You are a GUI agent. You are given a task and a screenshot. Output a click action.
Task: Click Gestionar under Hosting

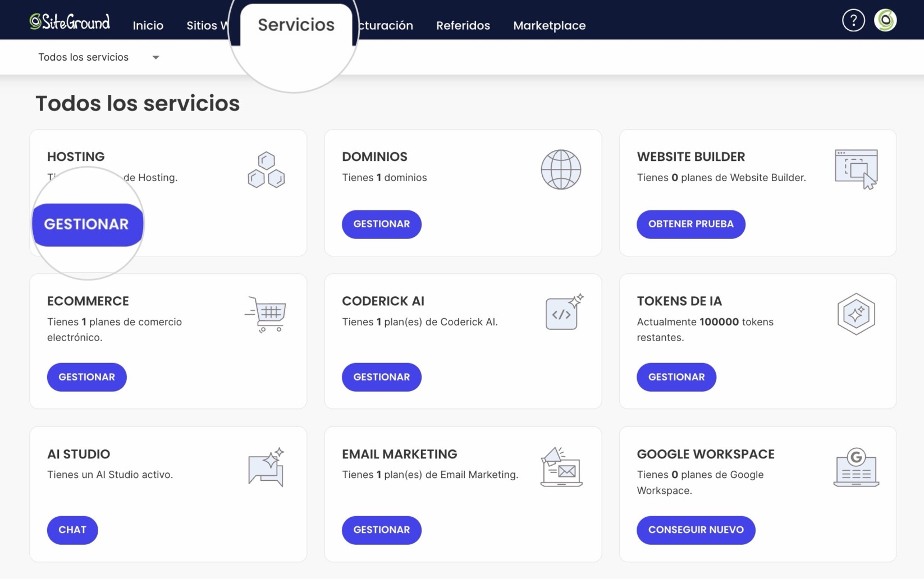click(87, 224)
